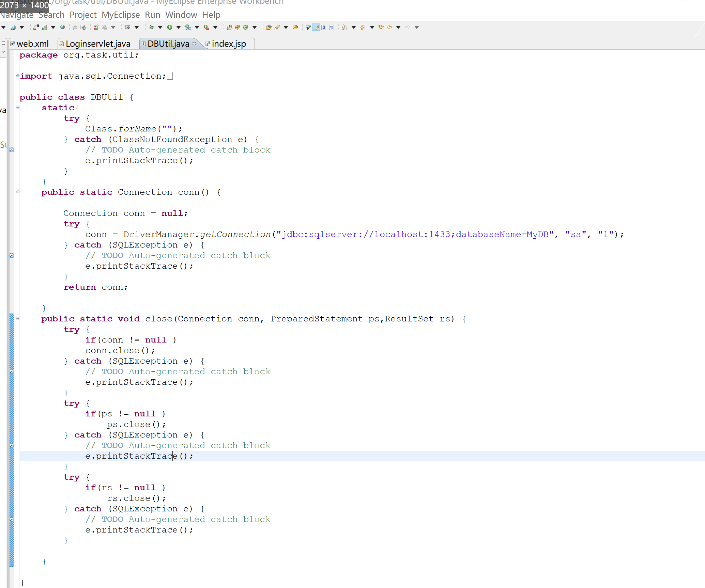Open the web browser globe icon
This screenshot has height=588, width=705.
[x=62, y=27]
